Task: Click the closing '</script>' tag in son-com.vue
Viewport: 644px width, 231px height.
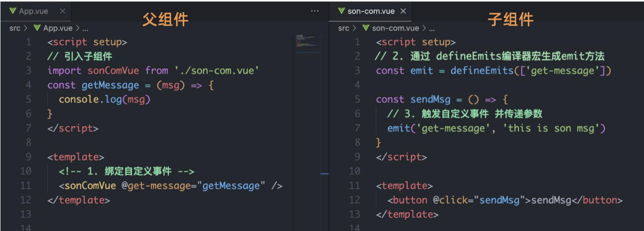Action: click(x=401, y=157)
